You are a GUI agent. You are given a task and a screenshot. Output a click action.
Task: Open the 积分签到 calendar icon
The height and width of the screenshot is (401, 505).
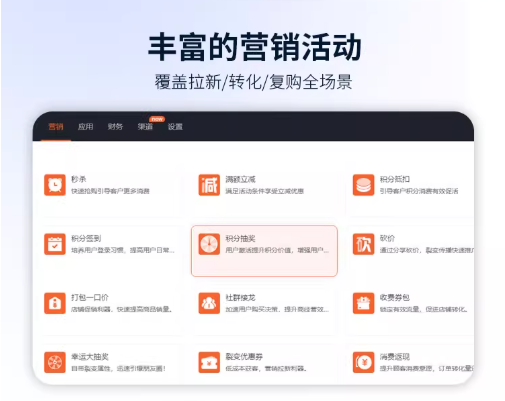(55, 244)
